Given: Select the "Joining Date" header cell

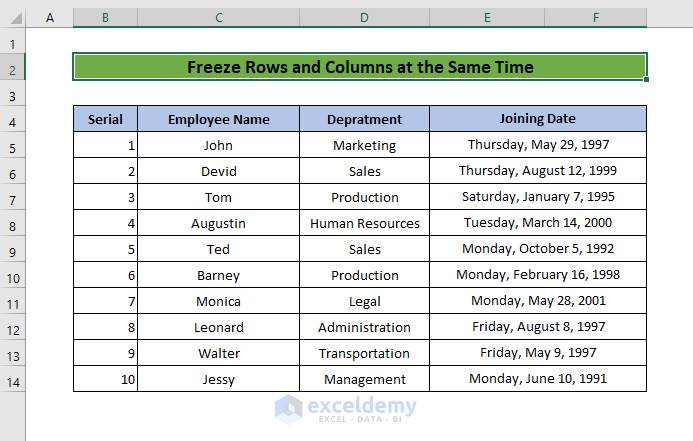Looking at the screenshot, I should (x=538, y=119).
